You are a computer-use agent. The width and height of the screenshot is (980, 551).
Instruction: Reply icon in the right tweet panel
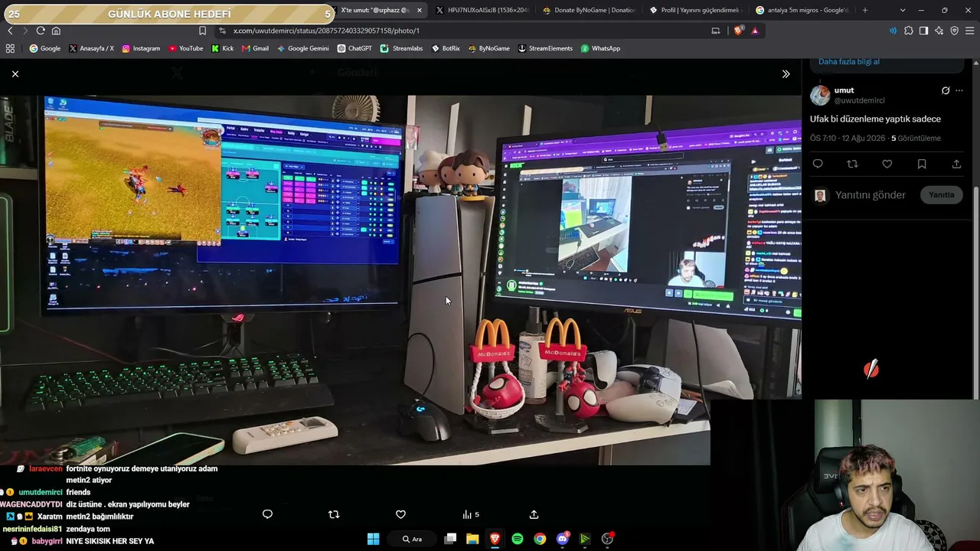click(x=818, y=164)
